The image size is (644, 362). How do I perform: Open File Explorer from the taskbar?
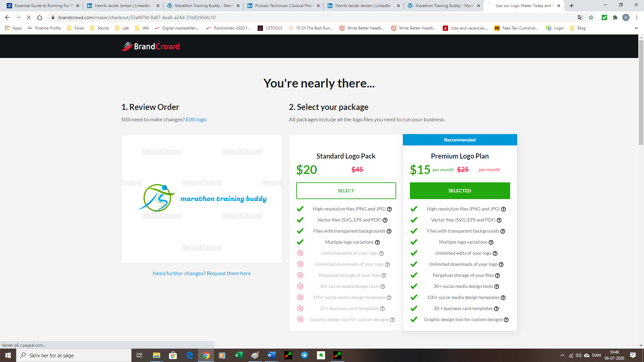pyautogui.click(x=157, y=355)
